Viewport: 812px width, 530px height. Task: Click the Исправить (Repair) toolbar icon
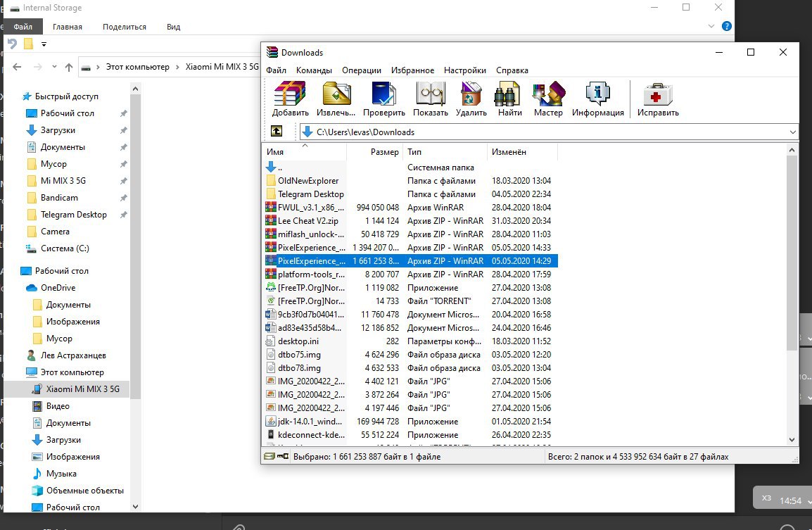pos(658,99)
